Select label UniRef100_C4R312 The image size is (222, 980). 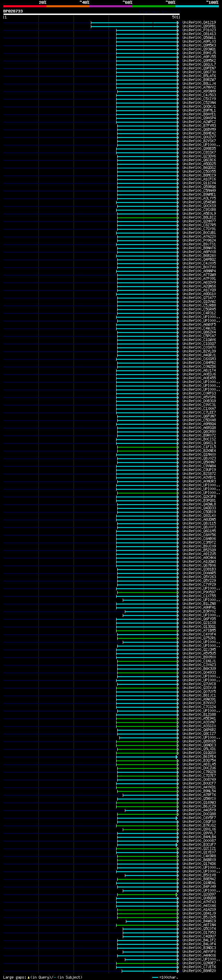point(199,313)
